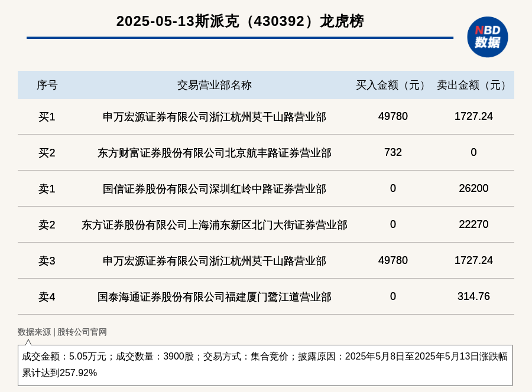Select the 买1 row label
This screenshot has width=532, height=392.
(x=47, y=117)
